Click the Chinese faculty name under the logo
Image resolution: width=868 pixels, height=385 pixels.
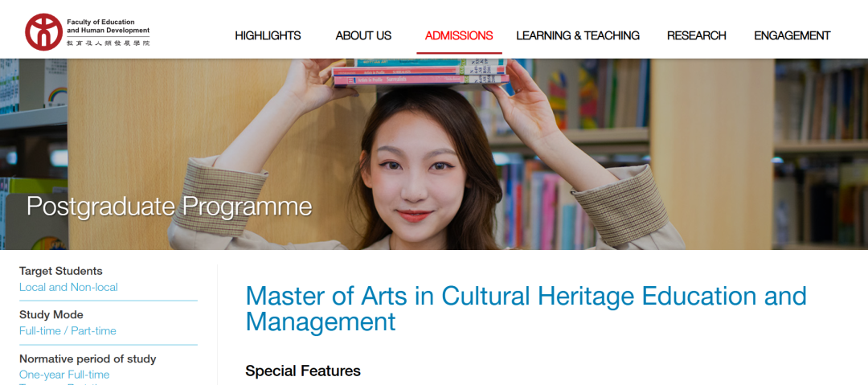[108, 43]
